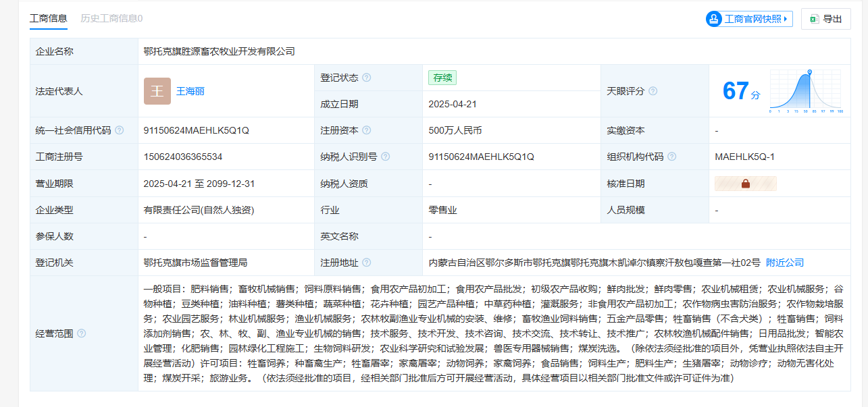Click help icon next to 登记状态
Viewport: 868px width, 407px height.
pos(367,78)
